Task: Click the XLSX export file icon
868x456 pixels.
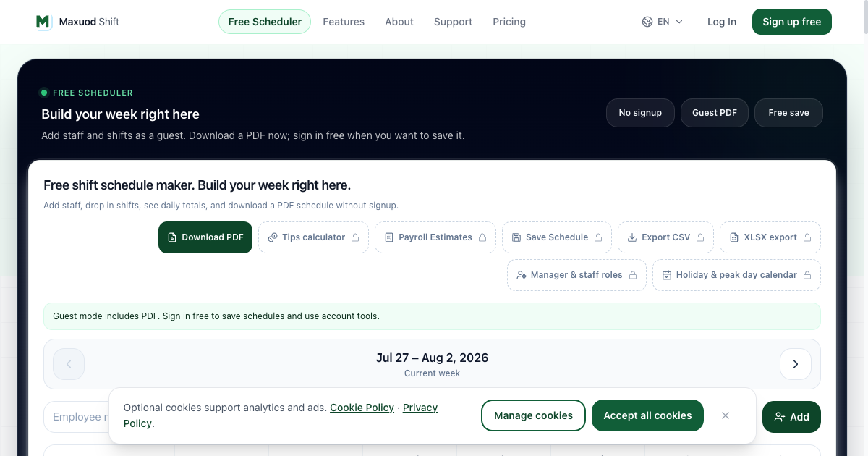Action: (x=734, y=237)
